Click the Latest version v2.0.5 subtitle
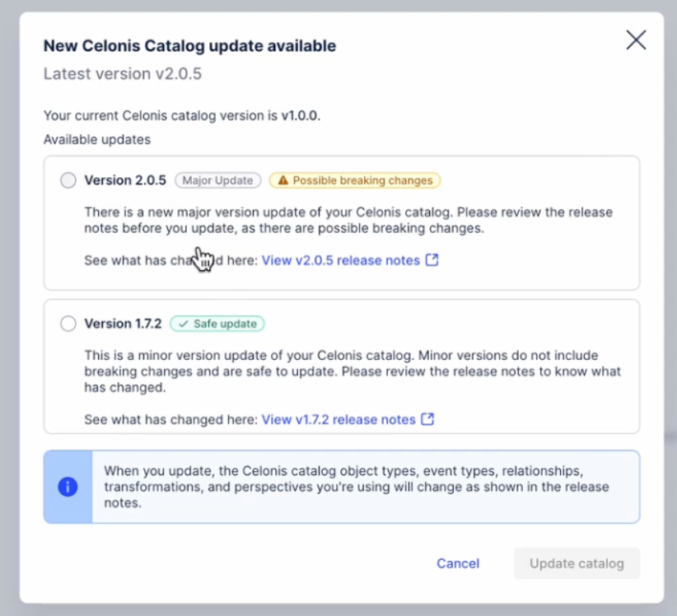 point(123,74)
